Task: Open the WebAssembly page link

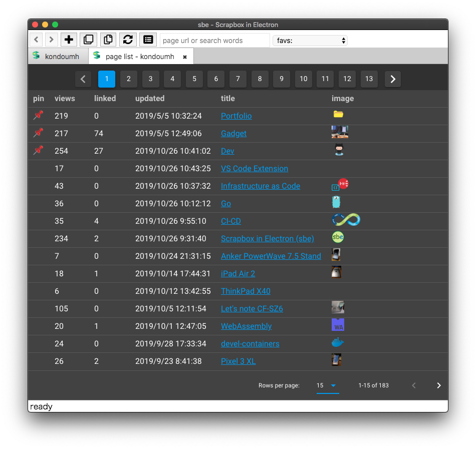Action: coord(246,326)
